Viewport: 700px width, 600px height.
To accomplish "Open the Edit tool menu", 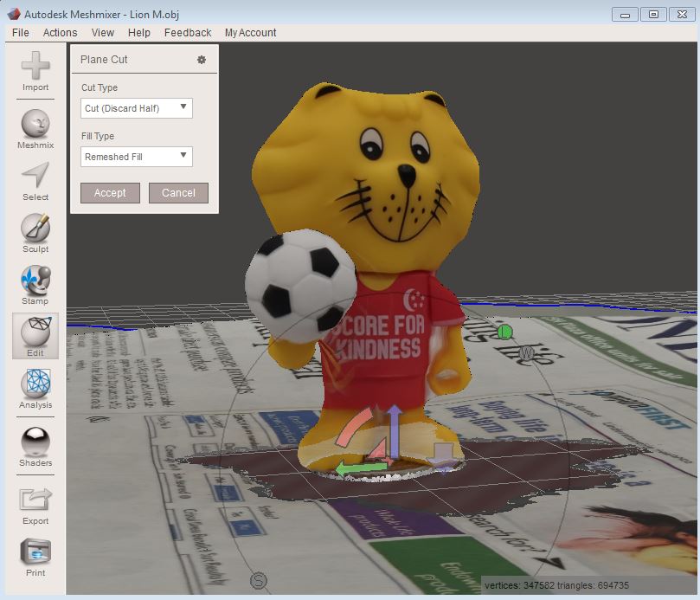I will pos(35,337).
